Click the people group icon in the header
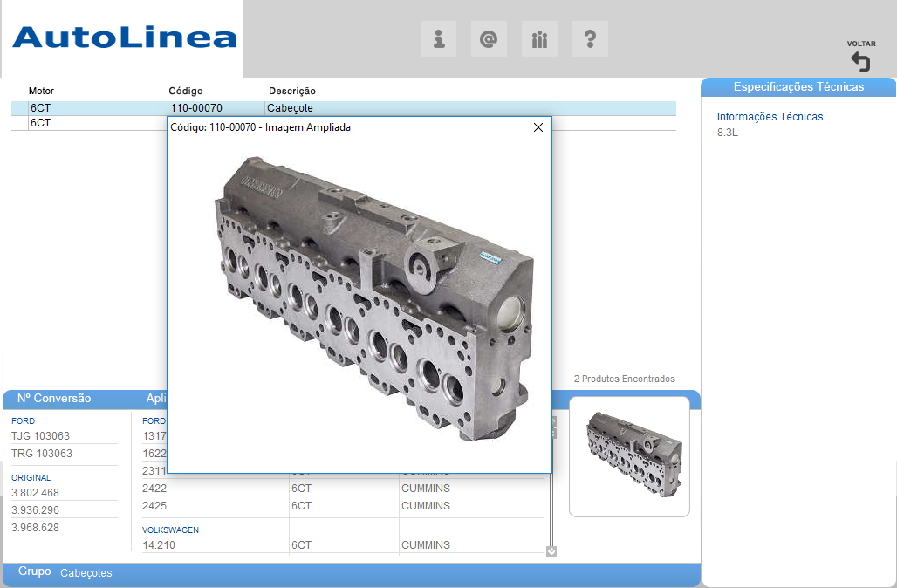Screen dimensions: 897x588 coord(539,39)
